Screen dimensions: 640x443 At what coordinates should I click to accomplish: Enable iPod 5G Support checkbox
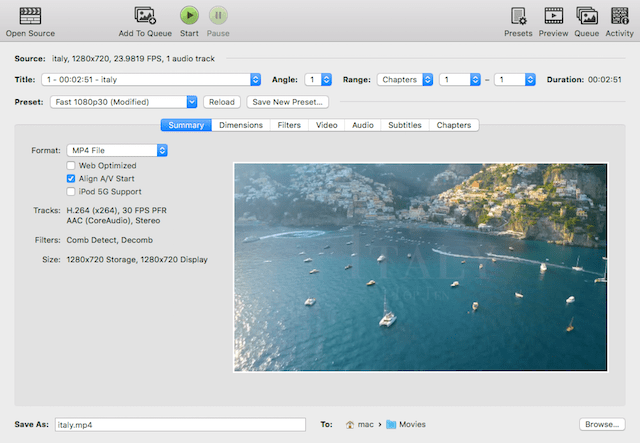[x=71, y=191]
